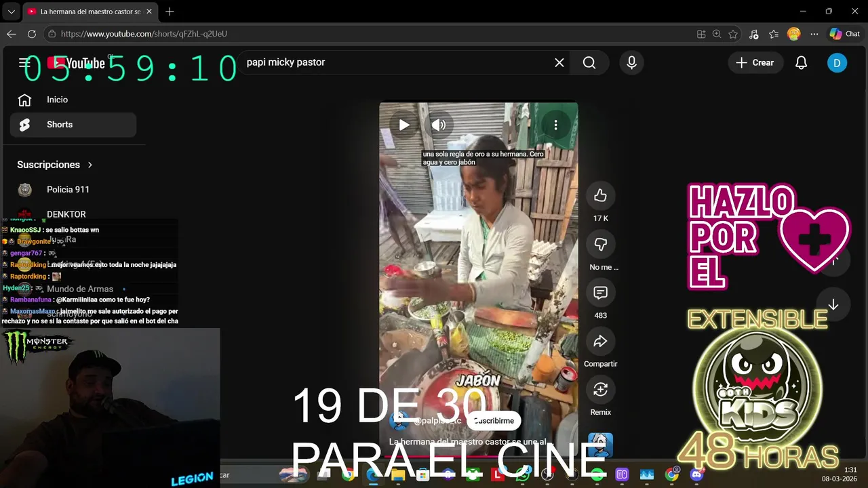
Task: Like the Short with 17 K likes
Action: point(600,196)
